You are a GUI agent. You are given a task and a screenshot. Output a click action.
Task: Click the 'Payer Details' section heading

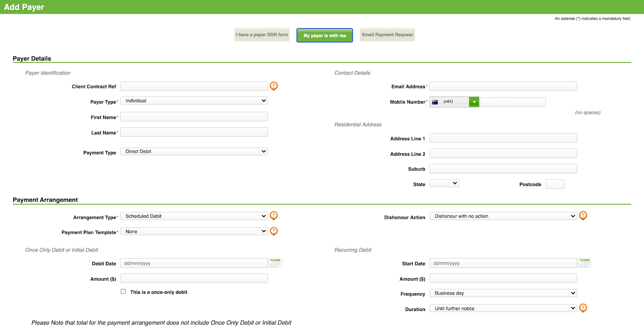point(32,58)
